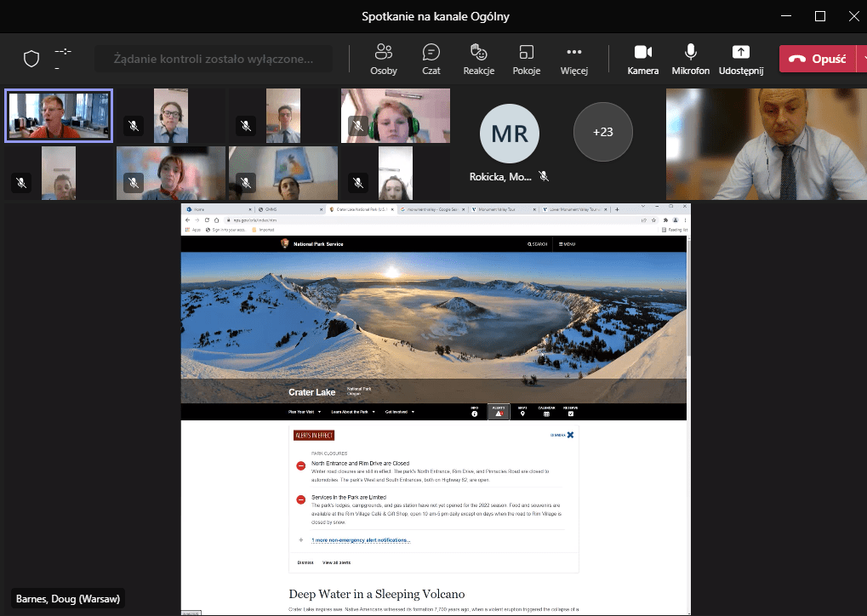
Task: Toggle the Mikrofon microphone mute
Action: click(691, 58)
